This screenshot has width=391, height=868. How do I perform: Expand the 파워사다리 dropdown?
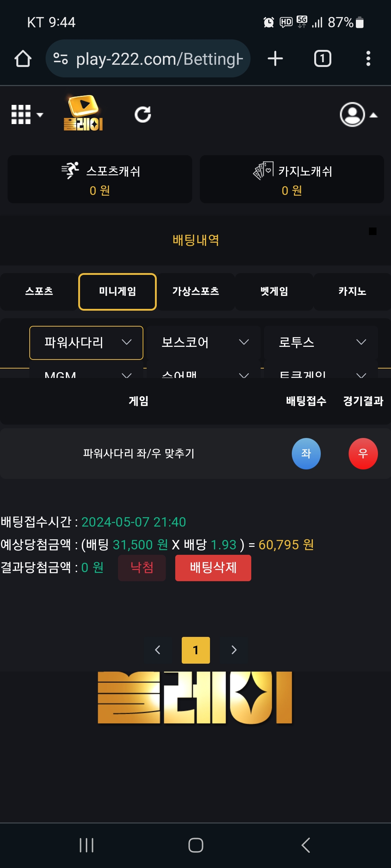[x=86, y=342]
